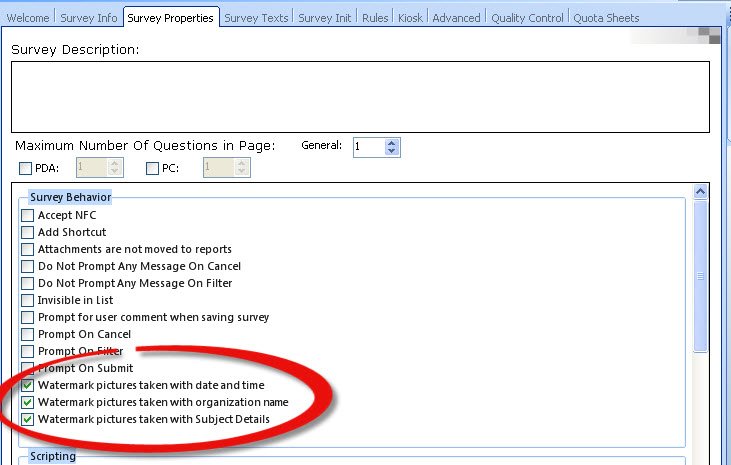
Task: Click the Scripting group heading
Action: click(53, 456)
